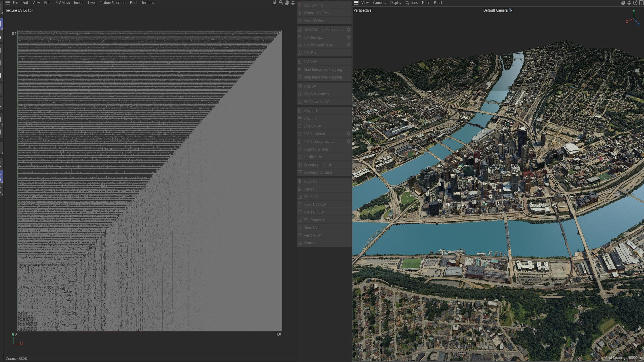This screenshot has height=362, width=644.
Task: Click the Reset UV command
Action: 324,197
